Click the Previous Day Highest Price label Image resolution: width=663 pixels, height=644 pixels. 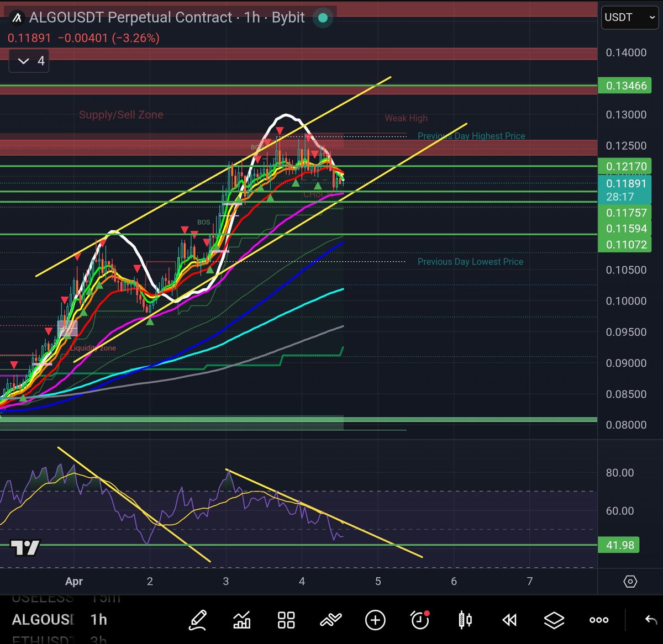[x=471, y=136]
